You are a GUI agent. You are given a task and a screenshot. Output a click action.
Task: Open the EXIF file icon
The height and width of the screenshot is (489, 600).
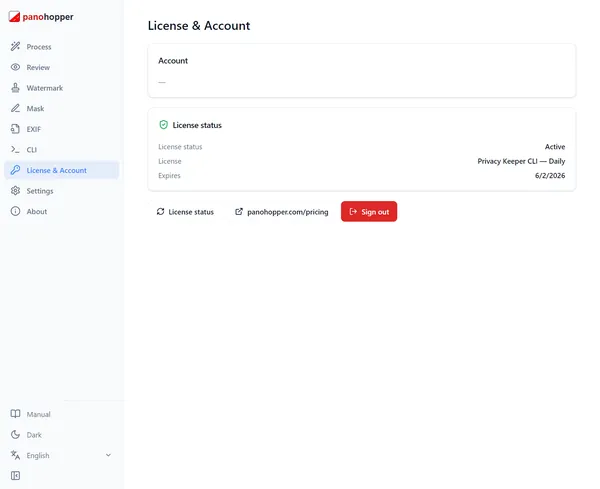tap(15, 129)
